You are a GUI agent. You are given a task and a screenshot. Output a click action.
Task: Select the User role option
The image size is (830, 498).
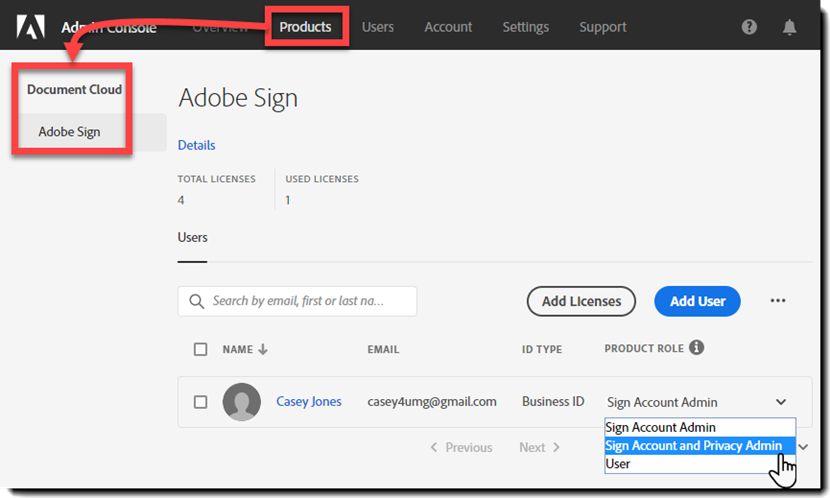pyautogui.click(x=618, y=464)
